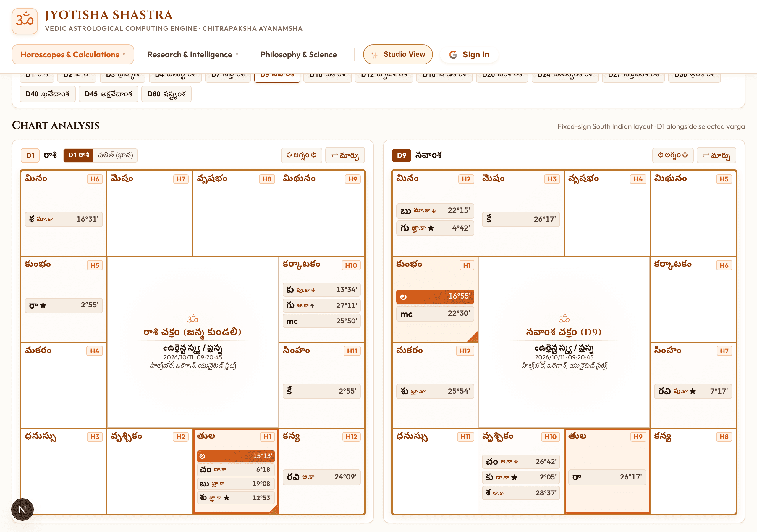Click the D9 mc row 22°30'
This screenshot has height=532, width=757.
coord(435,314)
